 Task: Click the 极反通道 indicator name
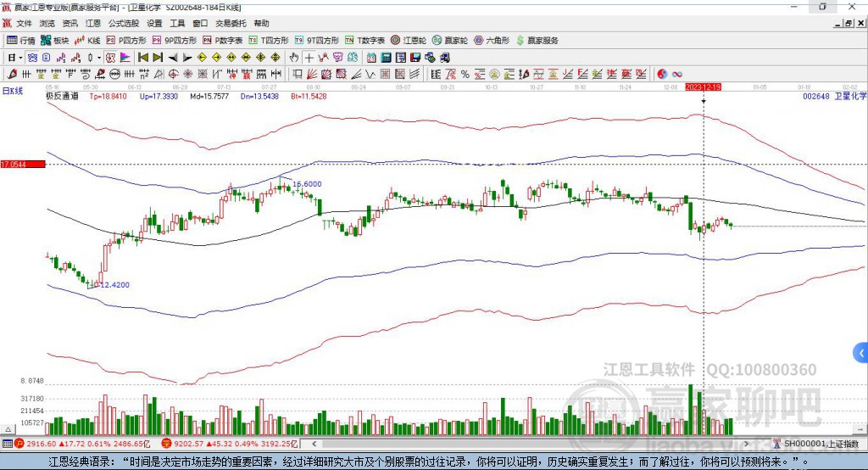click(x=62, y=97)
